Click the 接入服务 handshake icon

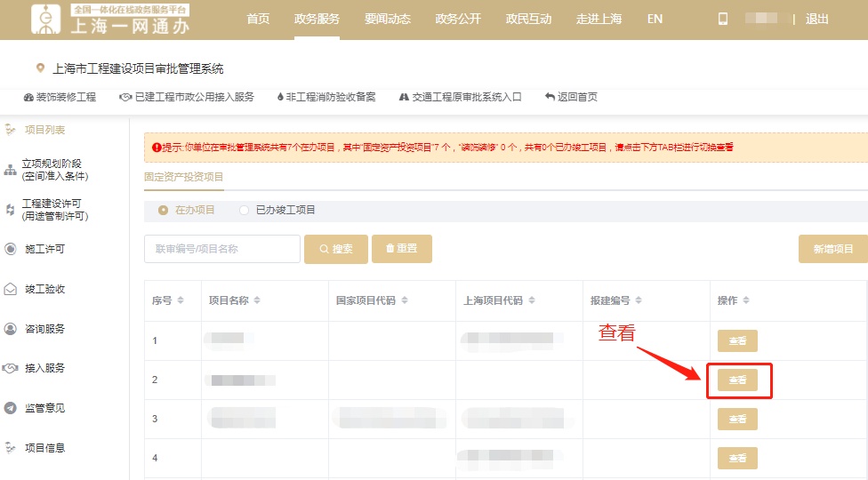pos(11,368)
